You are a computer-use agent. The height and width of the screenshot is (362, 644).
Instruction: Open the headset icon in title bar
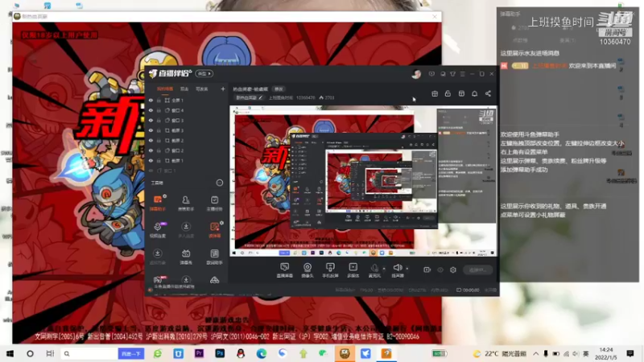443,74
